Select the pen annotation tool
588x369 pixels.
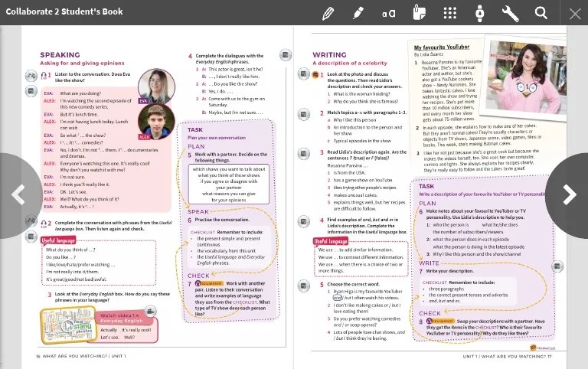point(328,14)
